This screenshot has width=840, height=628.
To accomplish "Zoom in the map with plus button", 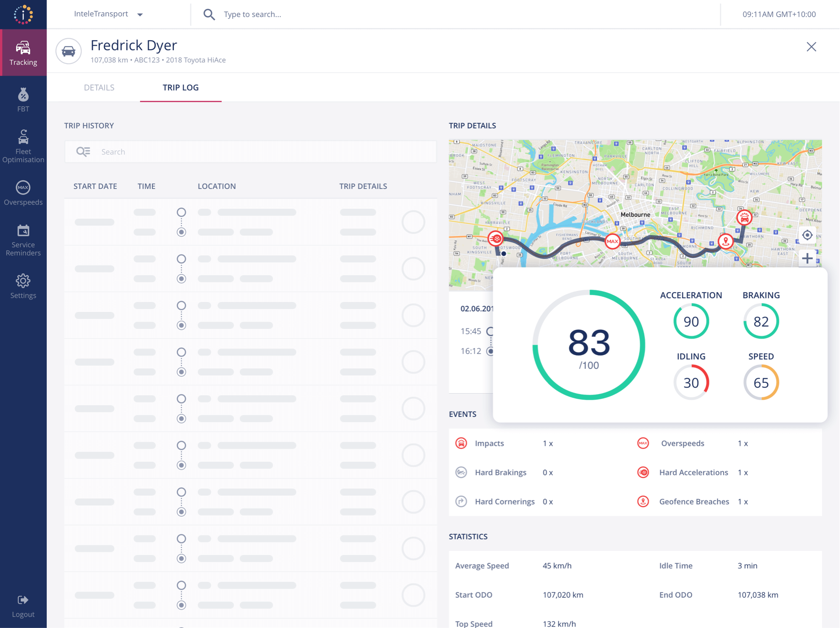I will pyautogui.click(x=807, y=258).
